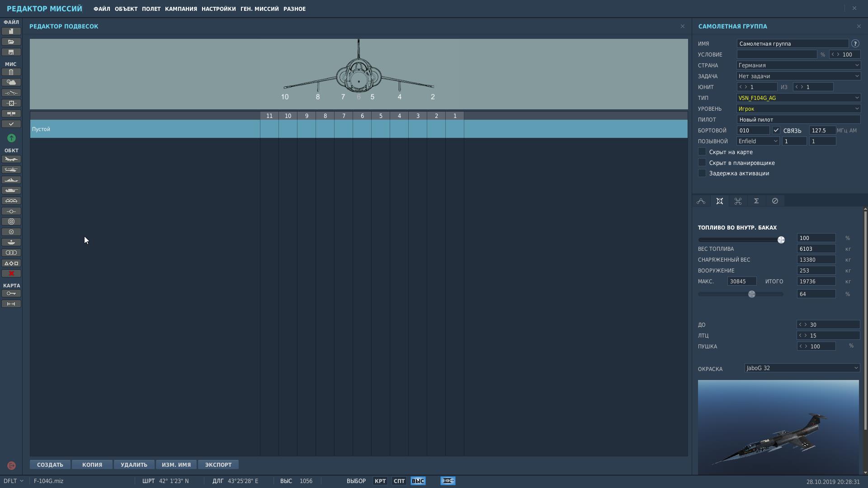Image resolution: width=868 pixels, height=488 pixels.
Task: Click the ЭКСПОРТ button
Action: 218,465
